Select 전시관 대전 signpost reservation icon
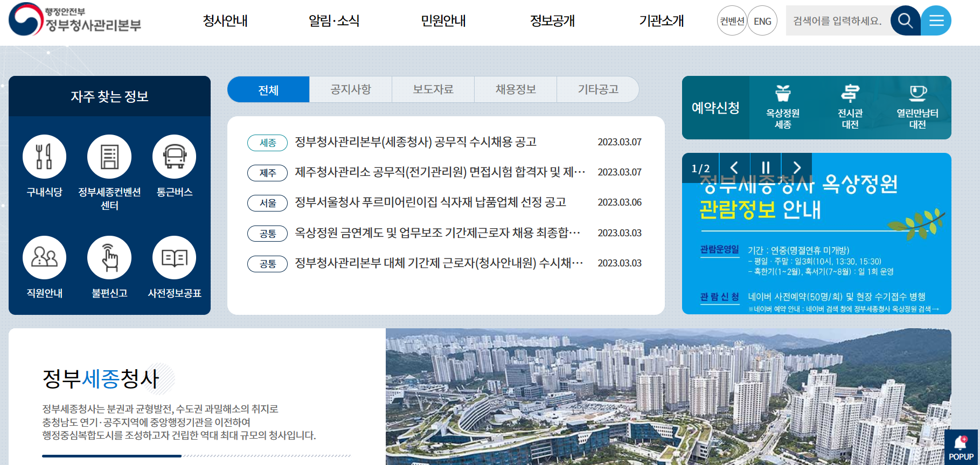The height and width of the screenshot is (465, 980). [x=850, y=108]
